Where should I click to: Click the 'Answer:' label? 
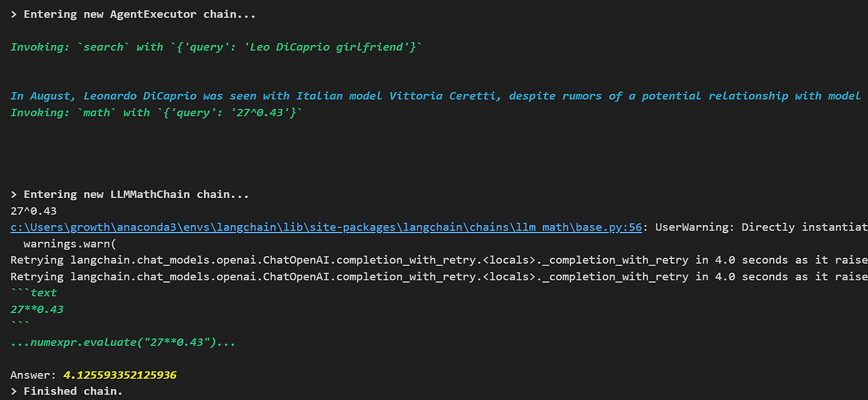(33, 375)
